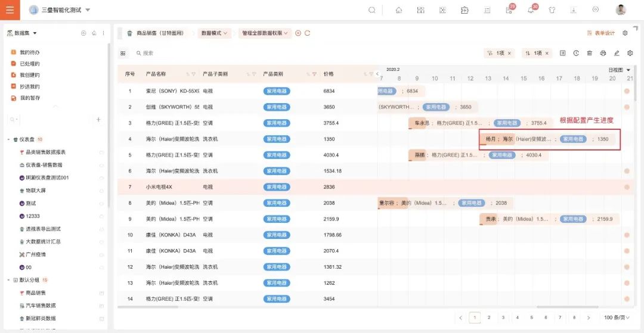
Task: Go to page 8 in pagination
Action: tap(574, 318)
